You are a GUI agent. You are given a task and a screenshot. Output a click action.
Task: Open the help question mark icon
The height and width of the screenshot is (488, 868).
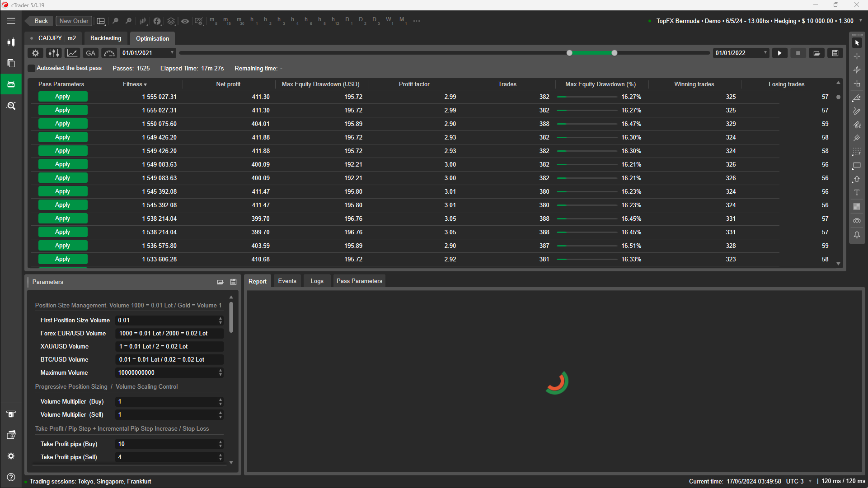11,477
